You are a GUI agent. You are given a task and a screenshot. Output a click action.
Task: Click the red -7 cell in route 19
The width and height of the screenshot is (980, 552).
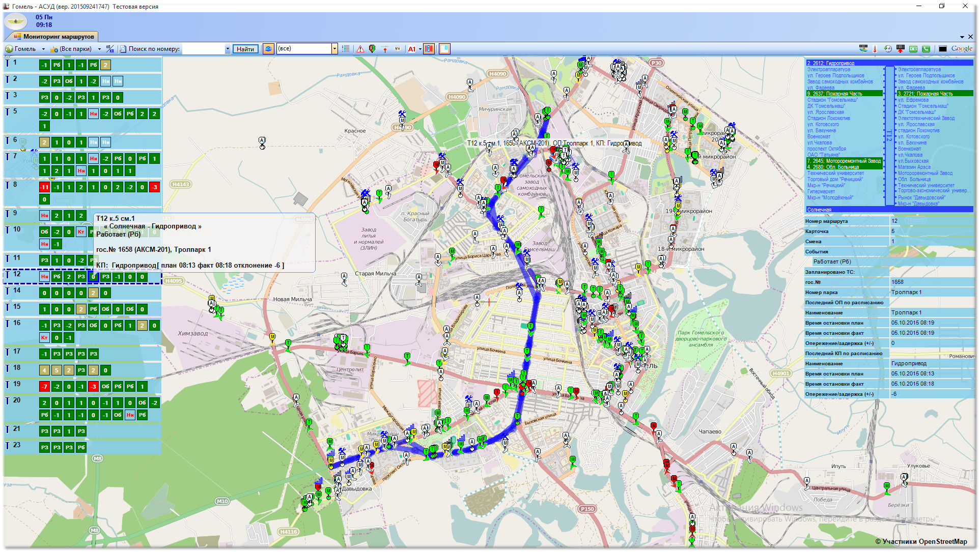(x=44, y=387)
